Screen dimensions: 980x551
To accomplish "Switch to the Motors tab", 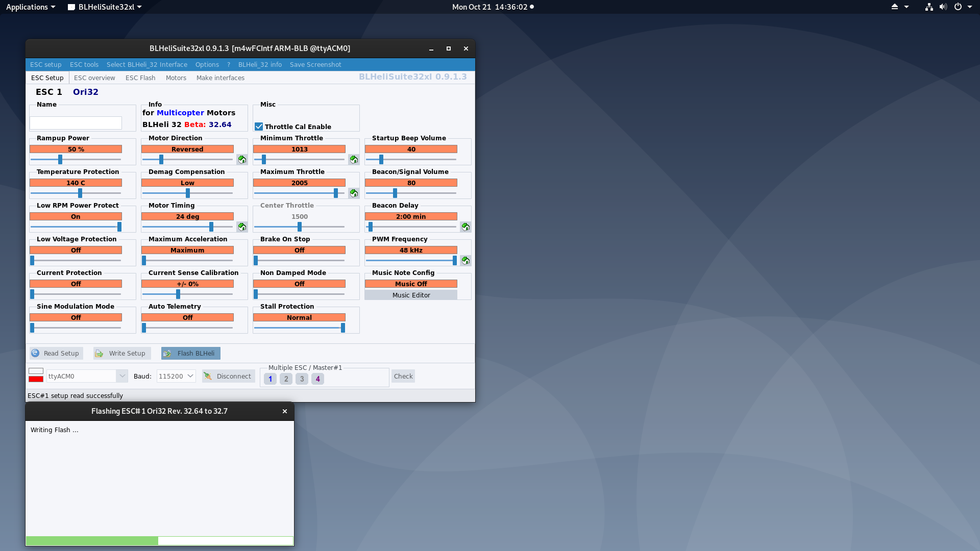I will (x=176, y=78).
